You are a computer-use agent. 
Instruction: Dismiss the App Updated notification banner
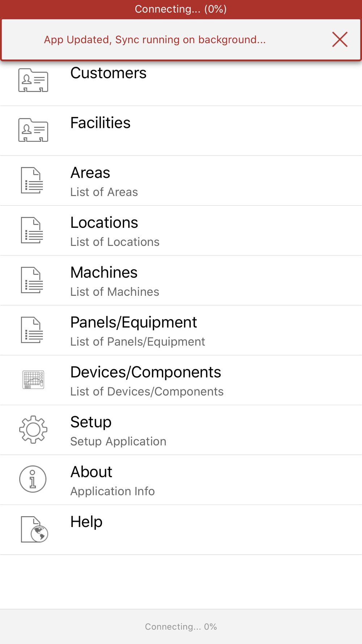(340, 39)
